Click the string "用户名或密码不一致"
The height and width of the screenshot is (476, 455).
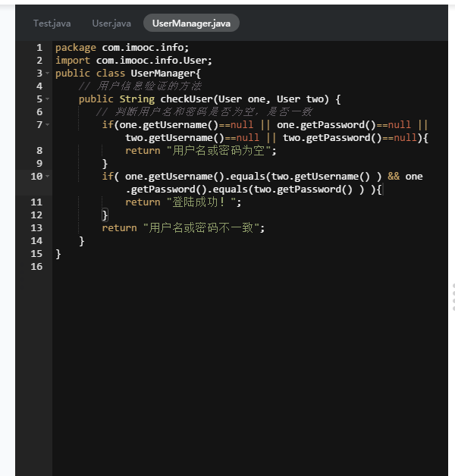pyautogui.click(x=201, y=228)
